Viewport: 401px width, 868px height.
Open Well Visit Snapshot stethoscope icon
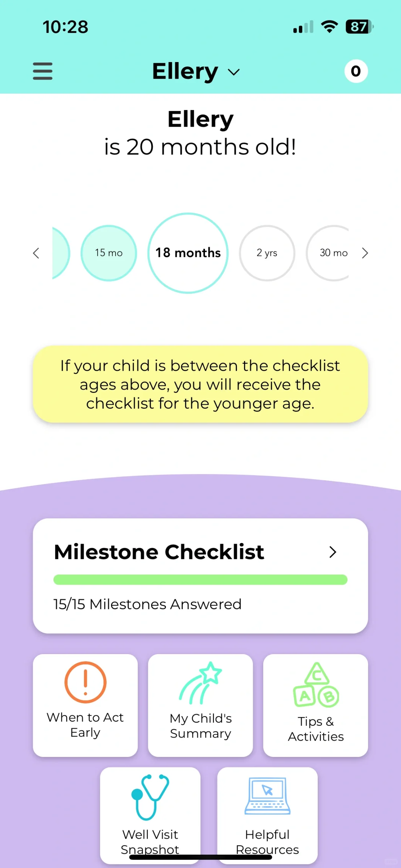[150, 797]
